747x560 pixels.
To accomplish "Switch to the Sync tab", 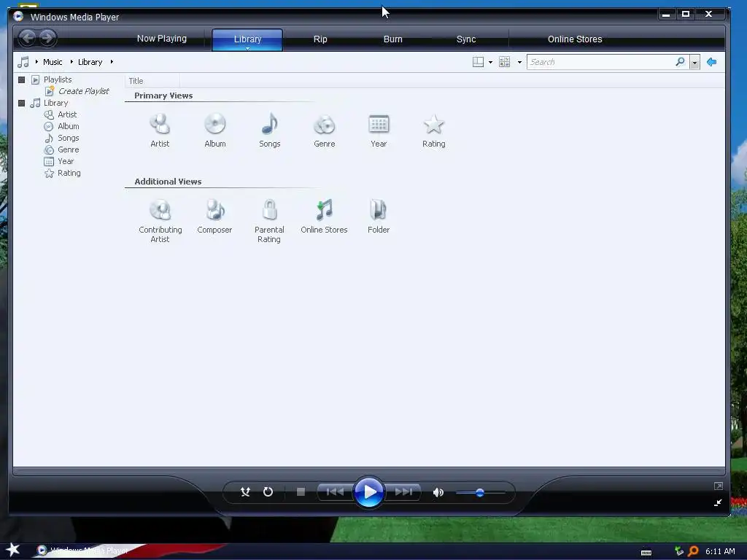I will click(x=466, y=39).
